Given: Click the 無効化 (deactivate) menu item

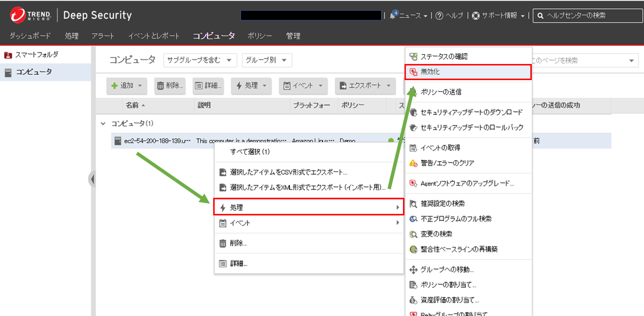Looking at the screenshot, I should (430, 71).
